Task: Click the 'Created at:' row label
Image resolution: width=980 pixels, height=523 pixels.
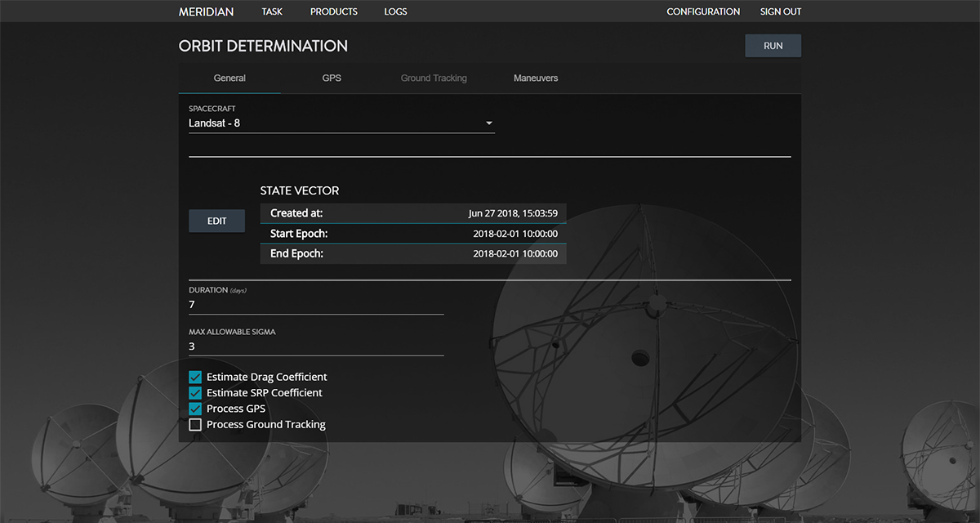Action: 296,213
